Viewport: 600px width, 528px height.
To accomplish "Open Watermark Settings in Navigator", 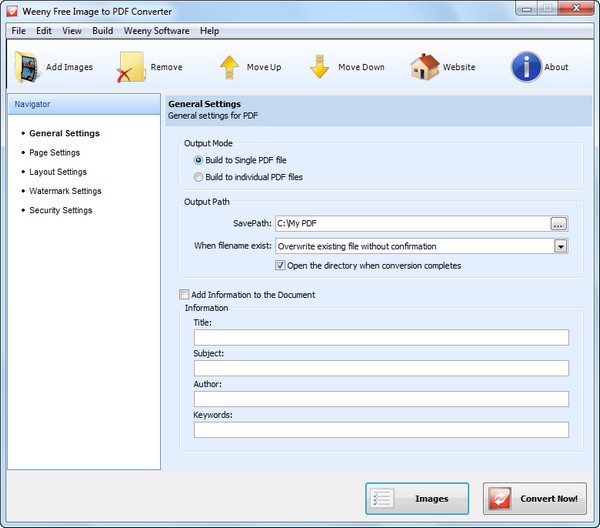I will point(65,191).
